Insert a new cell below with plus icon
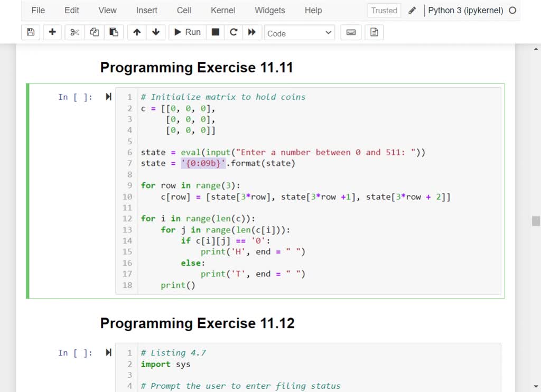Viewport: 541px width, 392px height. point(52,32)
